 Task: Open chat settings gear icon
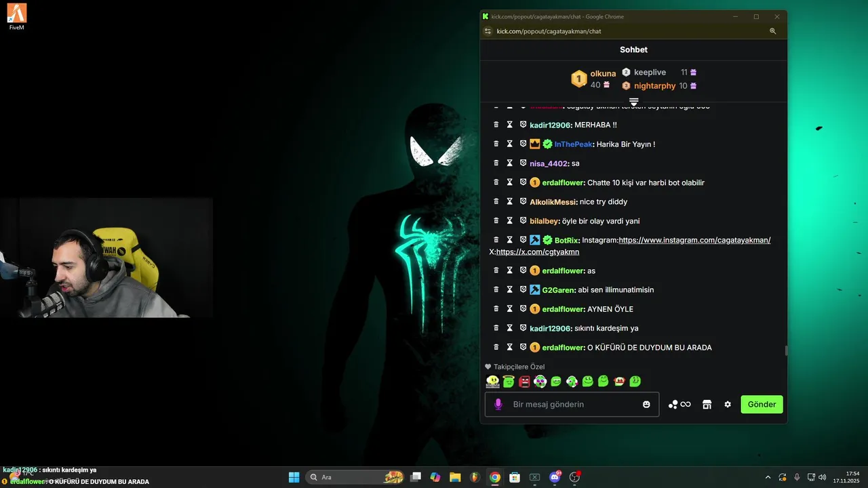click(x=728, y=404)
